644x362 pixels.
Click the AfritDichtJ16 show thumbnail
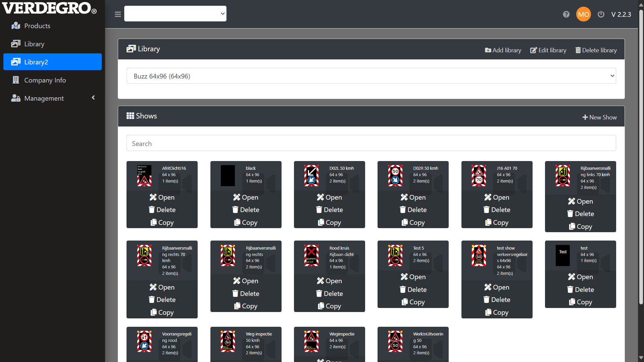[144, 175]
